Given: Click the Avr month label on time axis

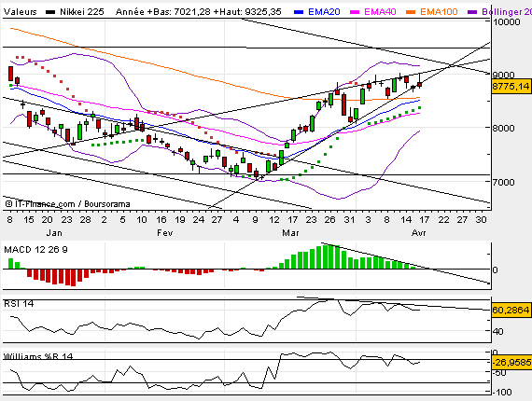Looking at the screenshot, I should click(419, 233).
